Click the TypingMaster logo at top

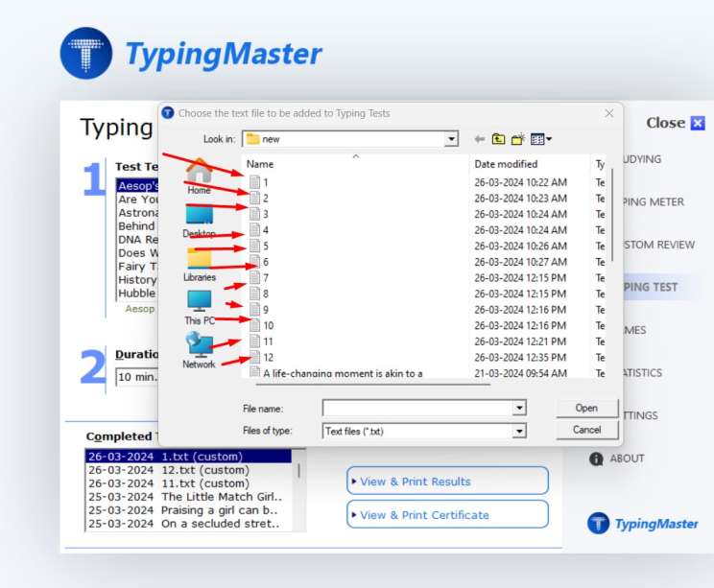[x=191, y=54]
